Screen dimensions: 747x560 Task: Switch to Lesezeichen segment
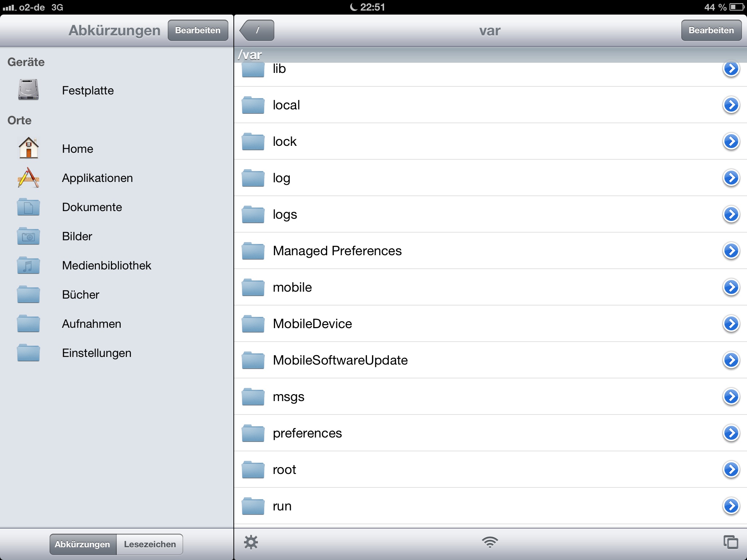point(150,544)
